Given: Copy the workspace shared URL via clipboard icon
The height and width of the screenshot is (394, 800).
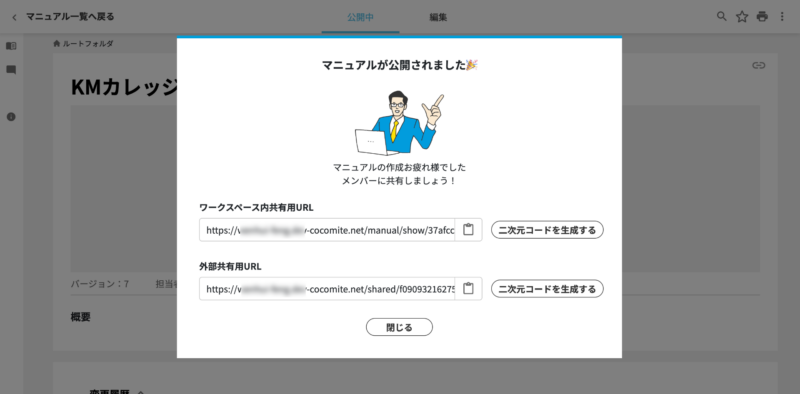Looking at the screenshot, I should click(x=468, y=230).
